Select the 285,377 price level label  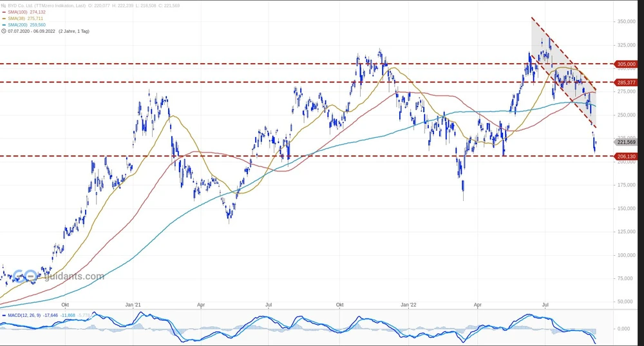coord(626,82)
